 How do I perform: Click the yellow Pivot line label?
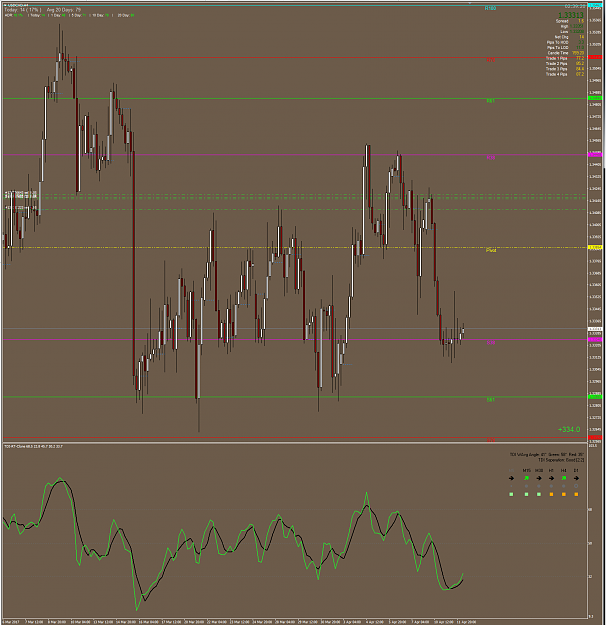[x=491, y=250]
